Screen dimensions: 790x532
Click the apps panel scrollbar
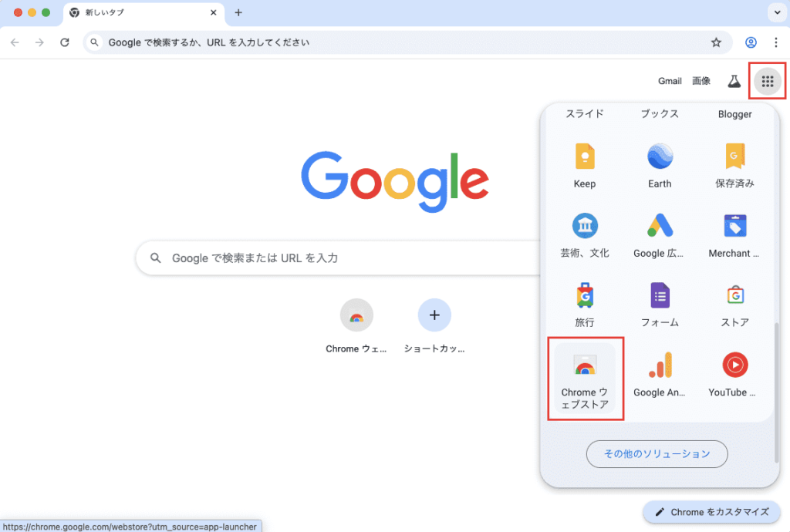pos(776,393)
